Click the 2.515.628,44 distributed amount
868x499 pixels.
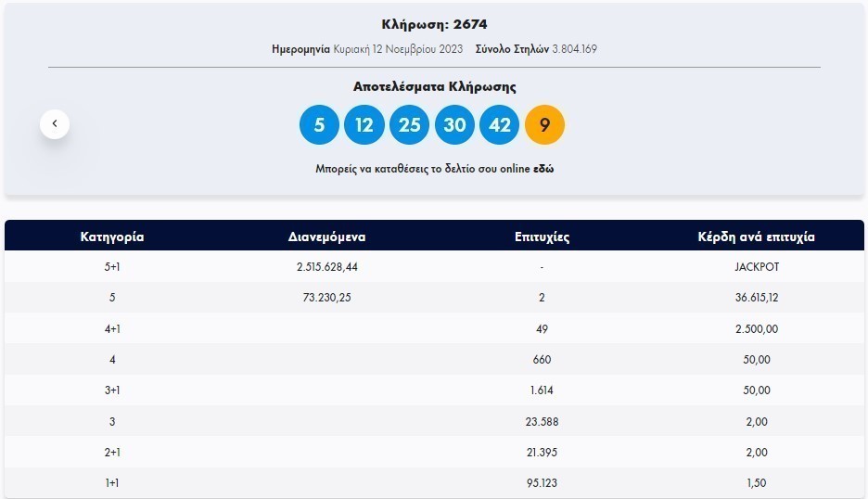327,267
